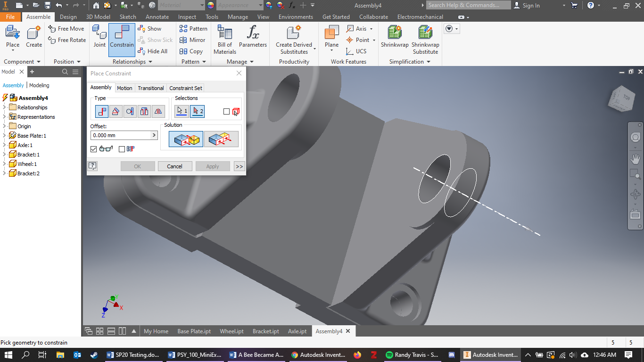Click the Pan hand icon in navigation bar
644x362 pixels.
636,158
